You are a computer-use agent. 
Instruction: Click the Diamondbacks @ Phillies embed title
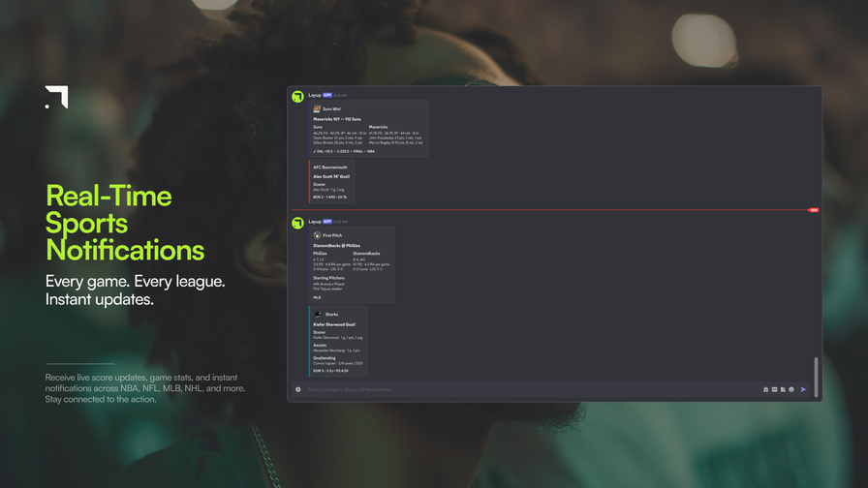(336, 246)
